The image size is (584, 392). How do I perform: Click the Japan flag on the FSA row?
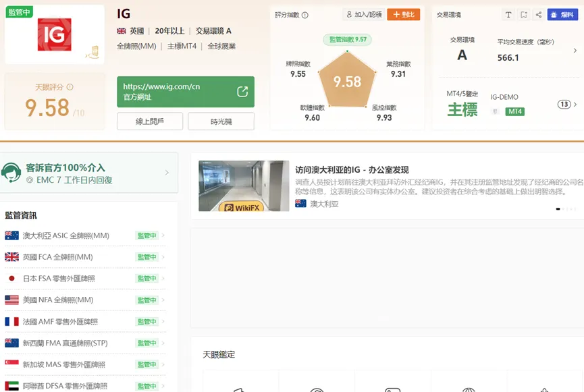11,279
